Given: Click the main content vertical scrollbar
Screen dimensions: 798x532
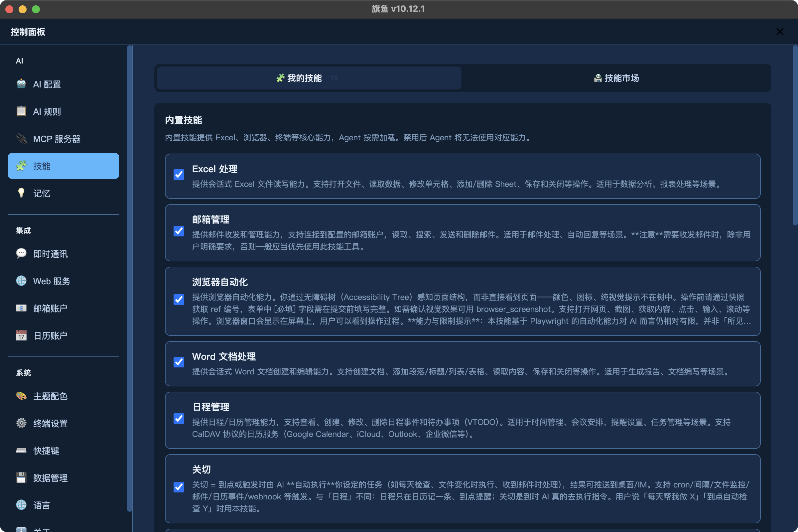Looking at the screenshot, I should pos(795,136).
